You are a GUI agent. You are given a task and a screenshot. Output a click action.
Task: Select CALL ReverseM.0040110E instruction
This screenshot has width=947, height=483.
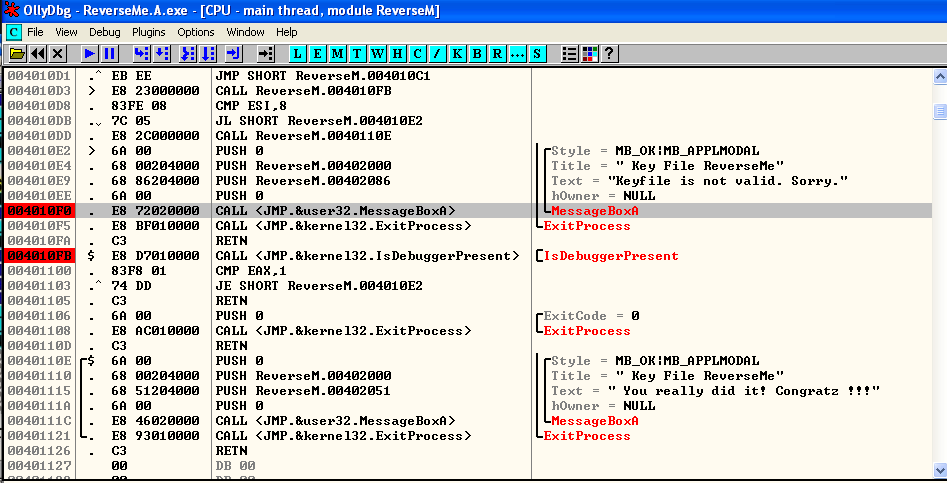303,136
